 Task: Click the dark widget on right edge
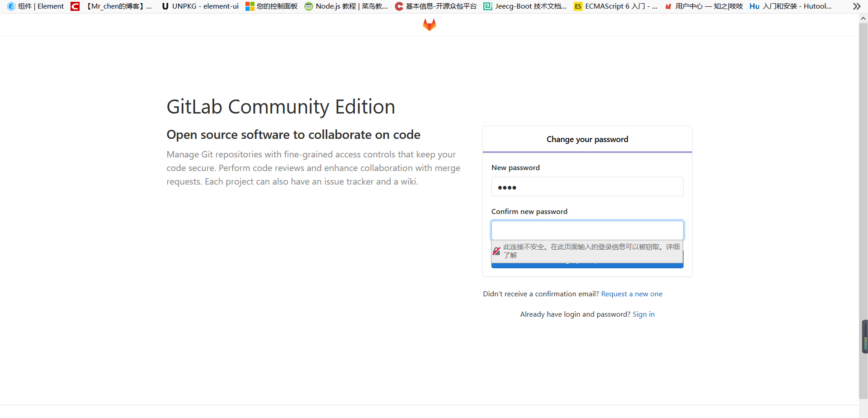865,337
